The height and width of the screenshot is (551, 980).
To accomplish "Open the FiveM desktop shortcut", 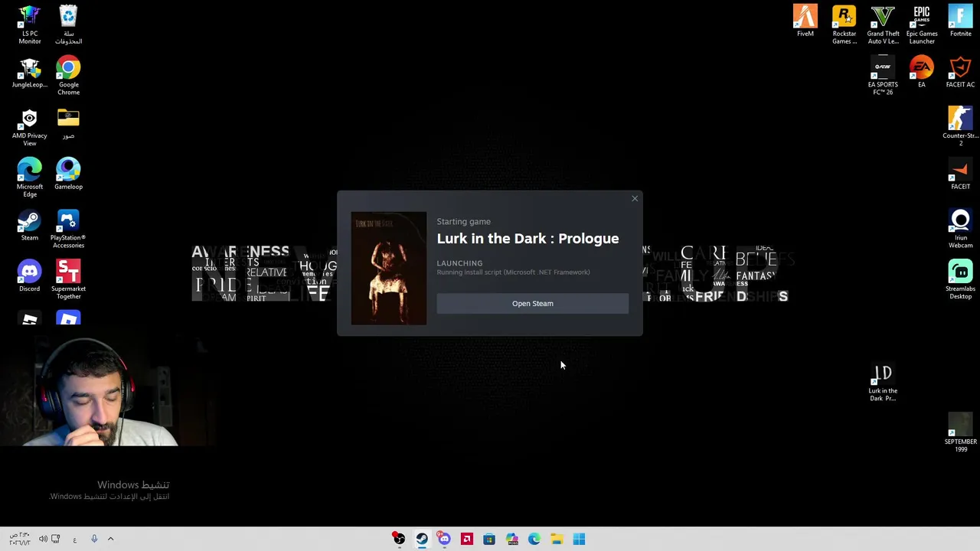I will [x=805, y=21].
